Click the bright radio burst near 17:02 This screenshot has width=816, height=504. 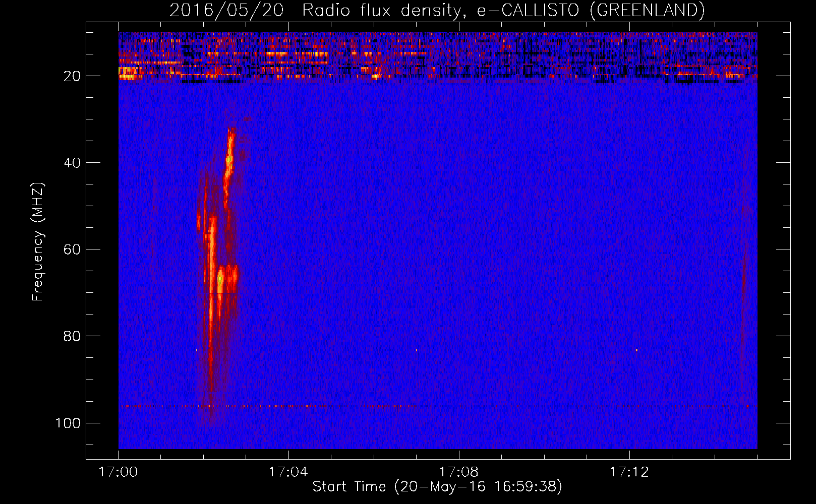click(218, 277)
